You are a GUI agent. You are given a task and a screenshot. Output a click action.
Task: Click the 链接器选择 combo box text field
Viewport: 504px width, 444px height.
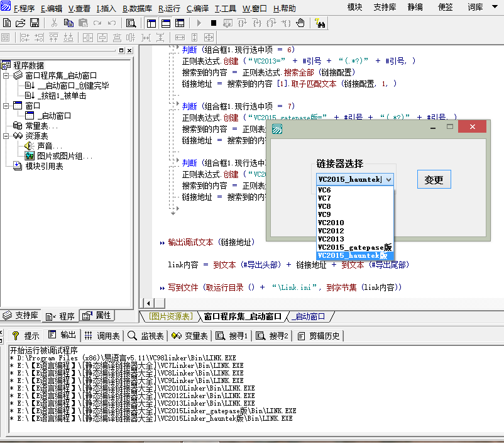pos(351,179)
